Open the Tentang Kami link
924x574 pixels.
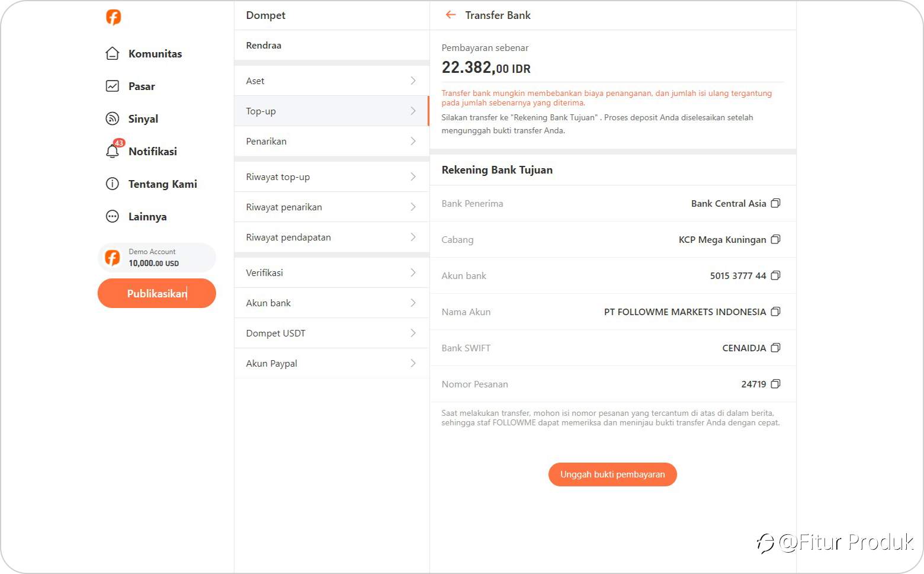163,184
